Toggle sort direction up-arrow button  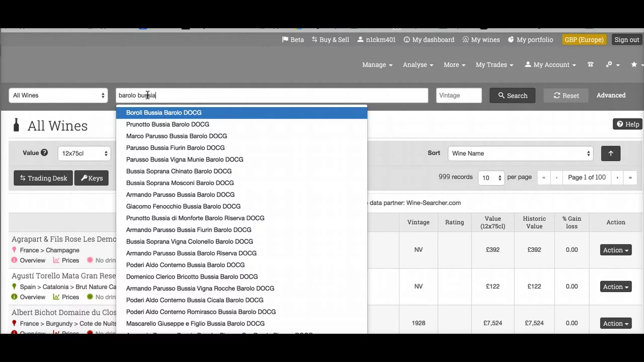(x=611, y=153)
